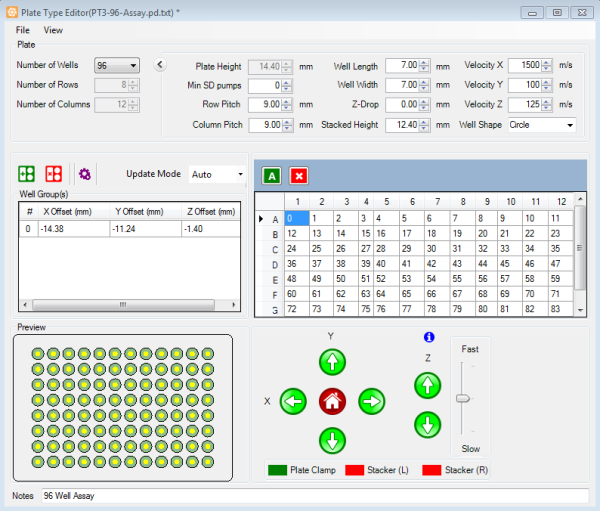
Task: Click the green A select-all button
Action: (x=272, y=176)
